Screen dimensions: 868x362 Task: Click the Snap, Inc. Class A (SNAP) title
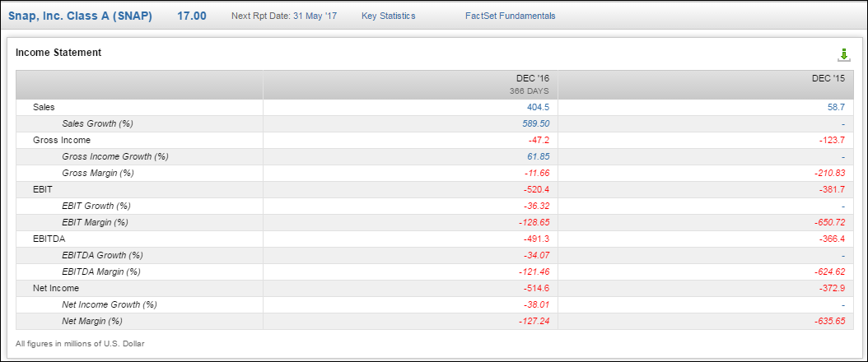pyautogui.click(x=81, y=16)
